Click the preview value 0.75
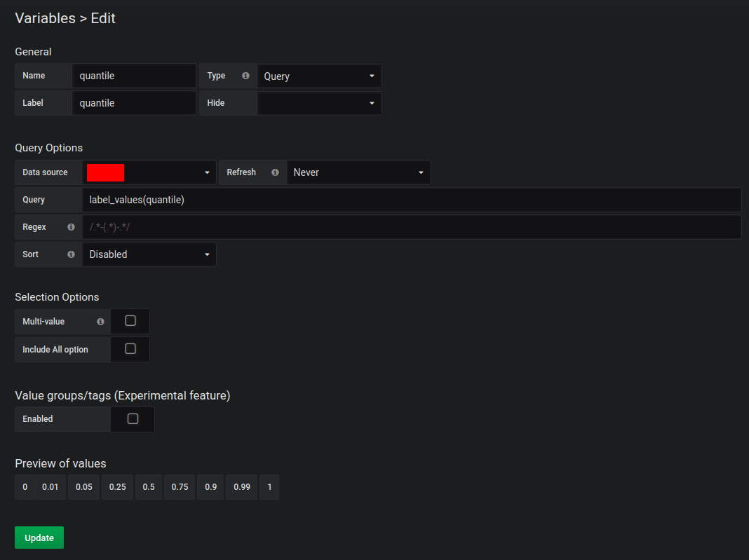This screenshot has width=749, height=560. pyautogui.click(x=180, y=487)
